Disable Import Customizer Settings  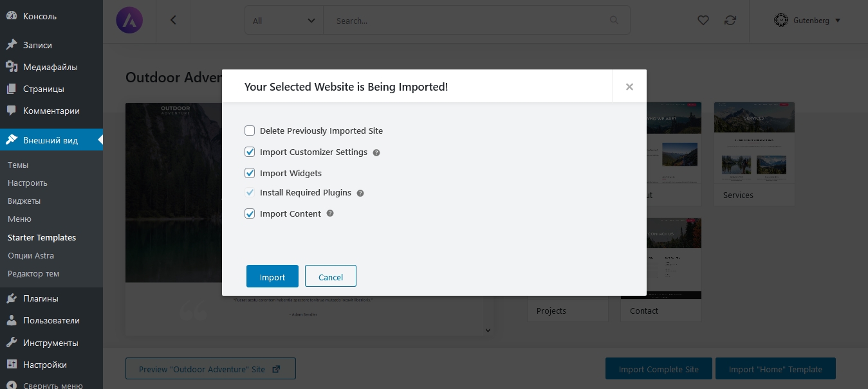[250, 152]
